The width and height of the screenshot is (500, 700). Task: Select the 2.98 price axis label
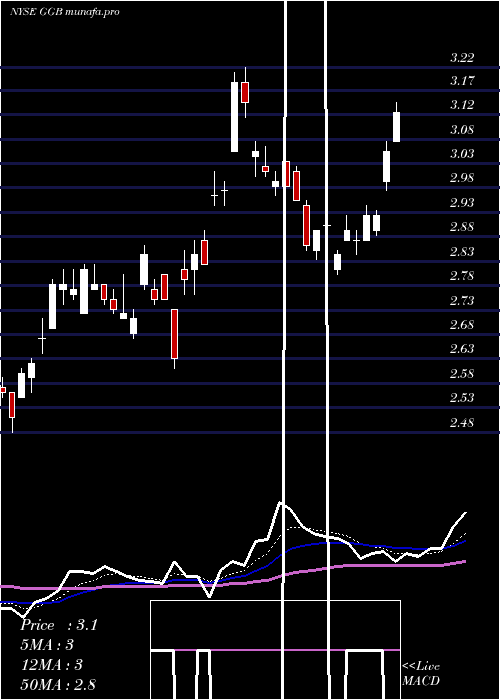tap(462, 178)
